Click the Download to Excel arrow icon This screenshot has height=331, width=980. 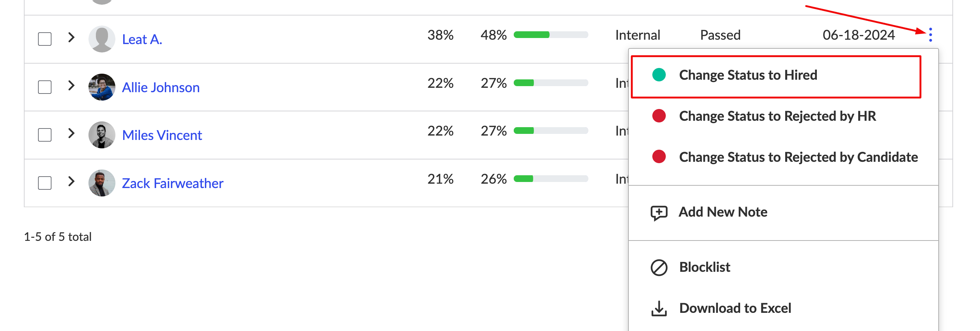pos(658,308)
